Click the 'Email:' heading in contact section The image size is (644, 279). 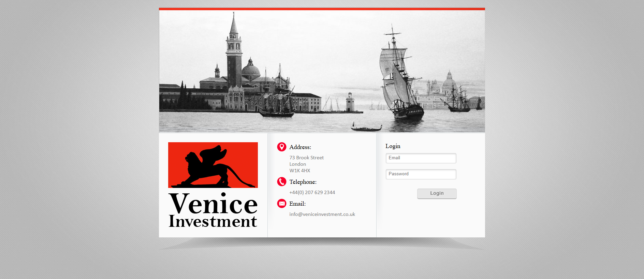297,204
